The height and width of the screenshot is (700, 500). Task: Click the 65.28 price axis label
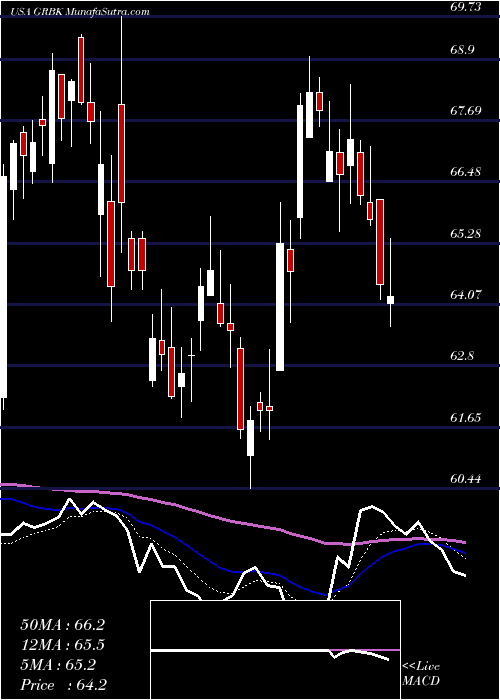click(467, 233)
